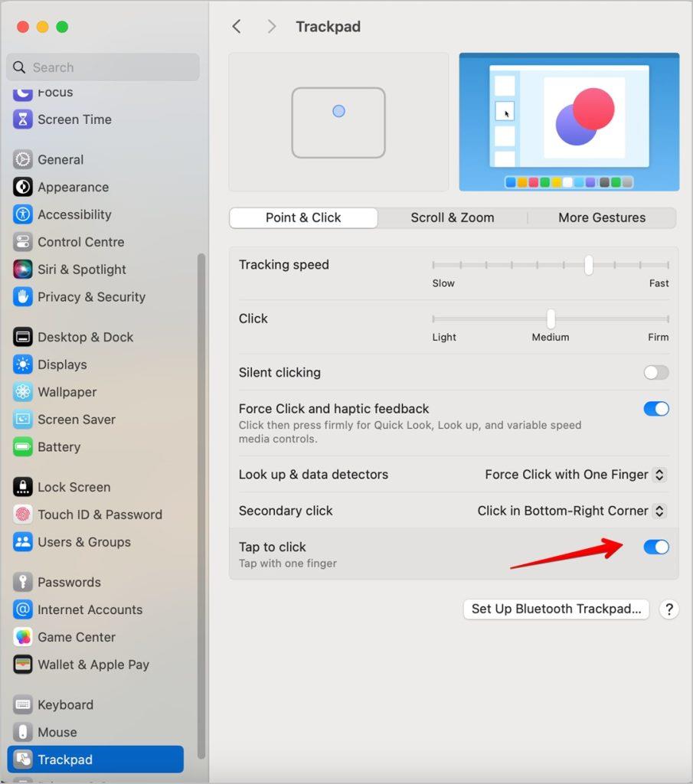Screen dimensions: 693x784
Task: Click the Click pressure slider knob
Action: tap(551, 319)
